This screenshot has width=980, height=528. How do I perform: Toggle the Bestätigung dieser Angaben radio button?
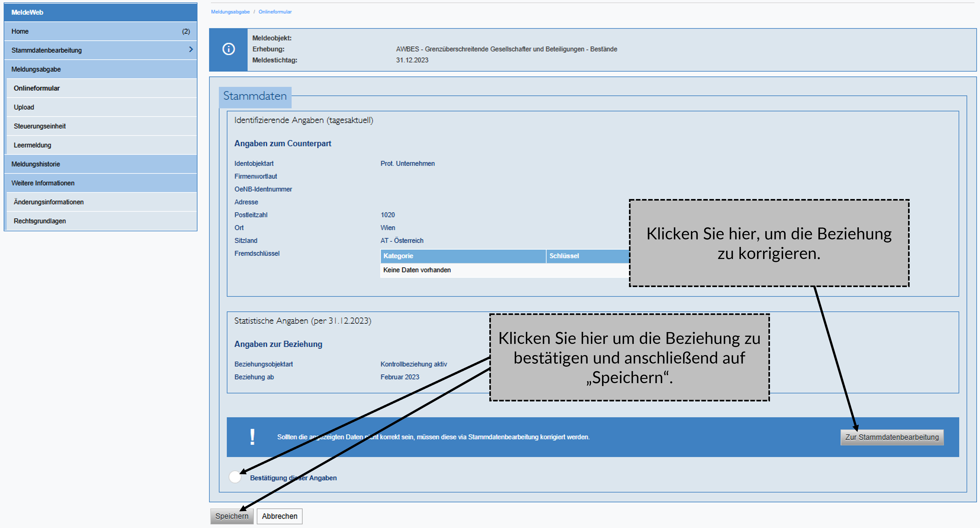(x=235, y=477)
